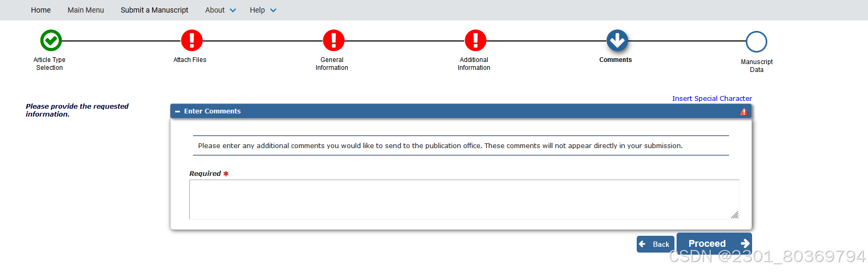Click the empty Manuscript Data step circle

[756, 41]
